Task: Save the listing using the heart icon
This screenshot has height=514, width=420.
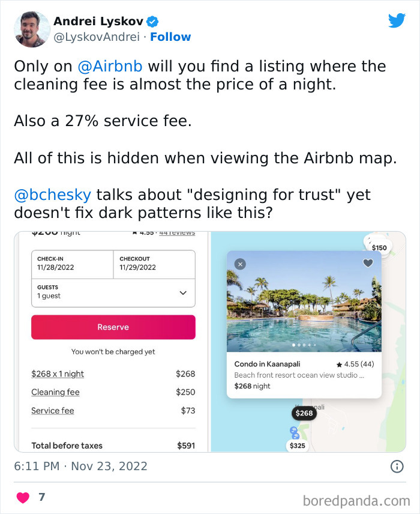Action: tap(368, 263)
